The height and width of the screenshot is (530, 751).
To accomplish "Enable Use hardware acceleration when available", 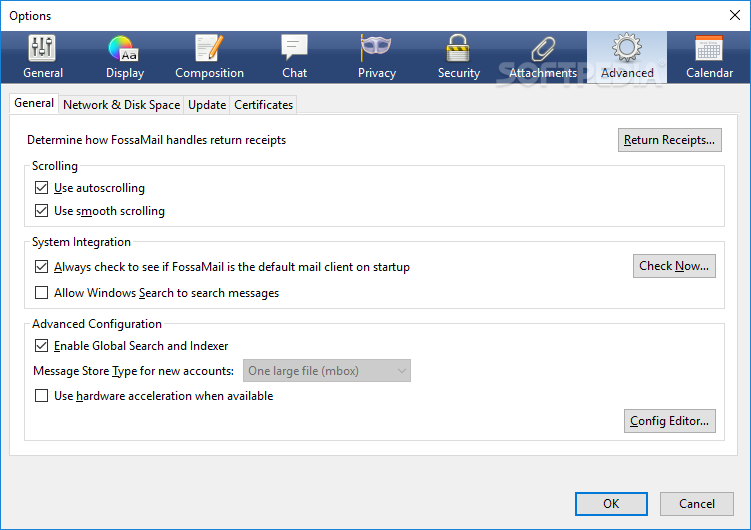I will click(x=42, y=396).
